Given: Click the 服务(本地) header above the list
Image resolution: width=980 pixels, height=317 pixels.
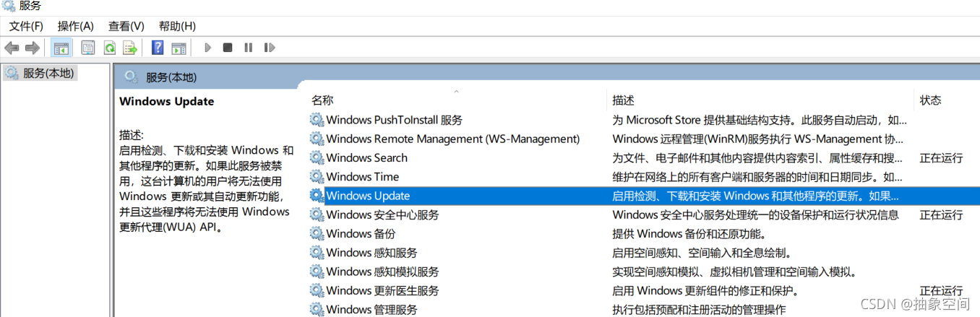Looking at the screenshot, I should pyautogui.click(x=171, y=77).
